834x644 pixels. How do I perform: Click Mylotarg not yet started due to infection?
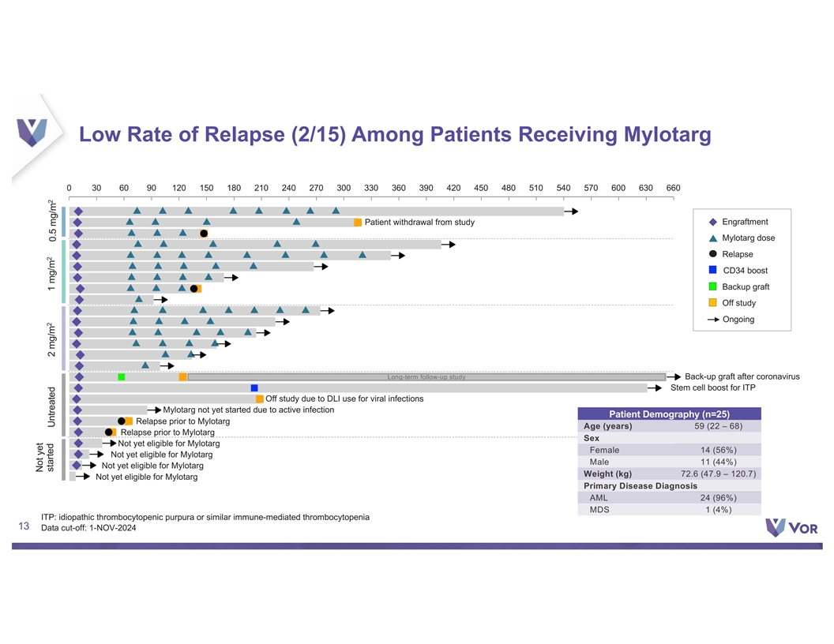[x=249, y=410]
